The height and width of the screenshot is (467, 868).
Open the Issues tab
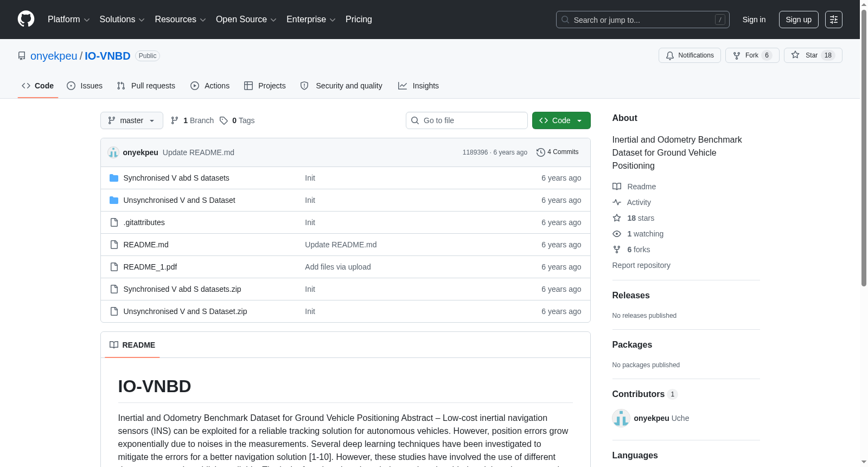(85, 86)
